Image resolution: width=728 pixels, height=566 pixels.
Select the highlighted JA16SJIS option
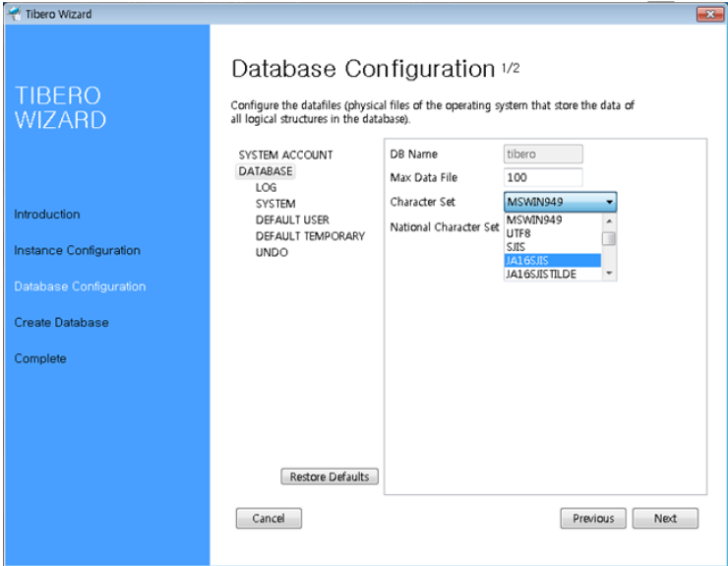pyautogui.click(x=553, y=260)
